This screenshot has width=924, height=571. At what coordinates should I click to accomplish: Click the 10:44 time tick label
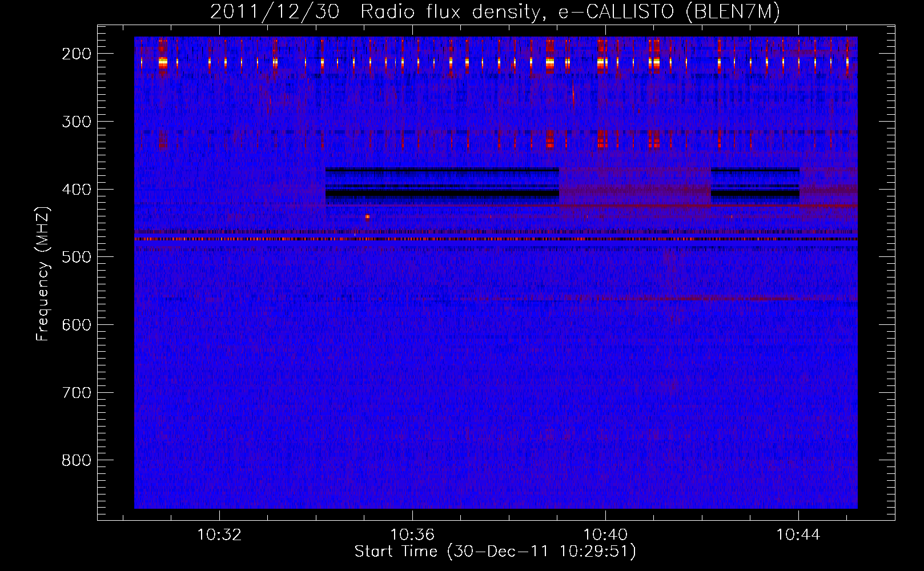pos(798,535)
